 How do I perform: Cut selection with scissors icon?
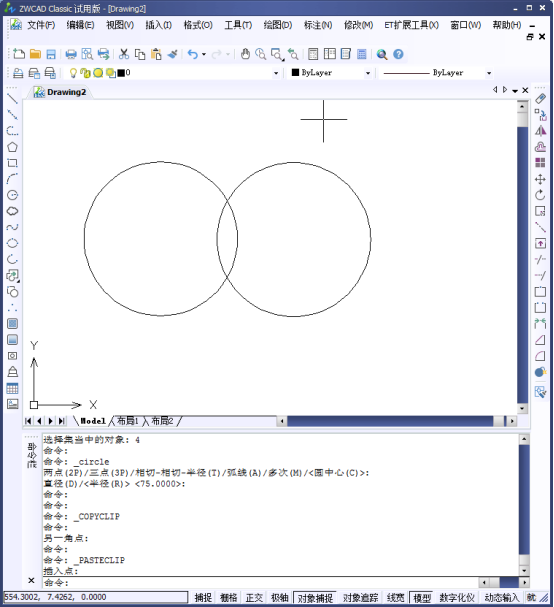point(124,54)
